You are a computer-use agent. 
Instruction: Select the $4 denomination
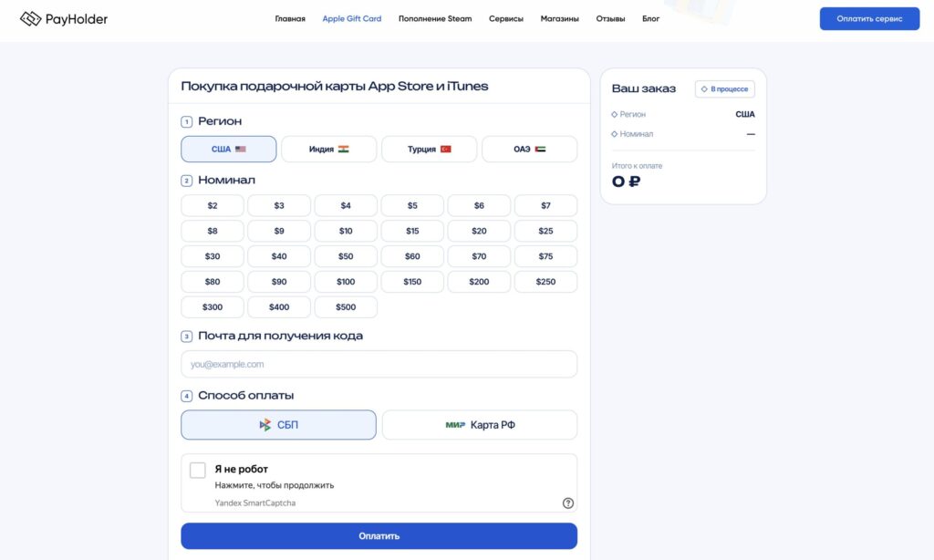[x=346, y=205]
